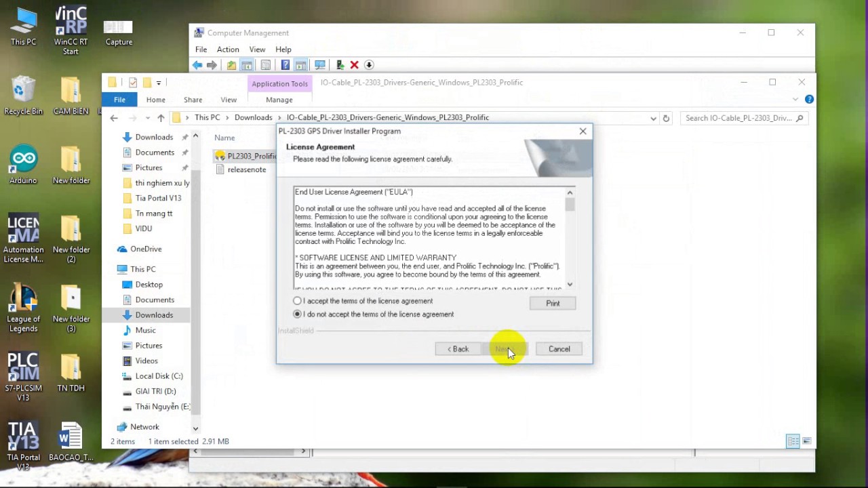Open Local Disk (C:) in the navigation pane

click(x=159, y=376)
